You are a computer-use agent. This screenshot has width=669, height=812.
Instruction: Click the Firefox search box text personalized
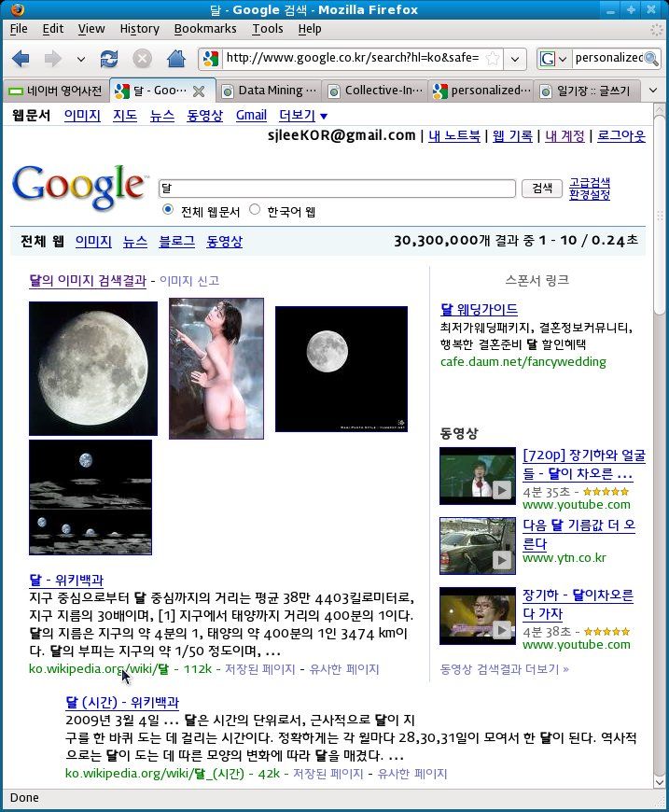pos(608,58)
